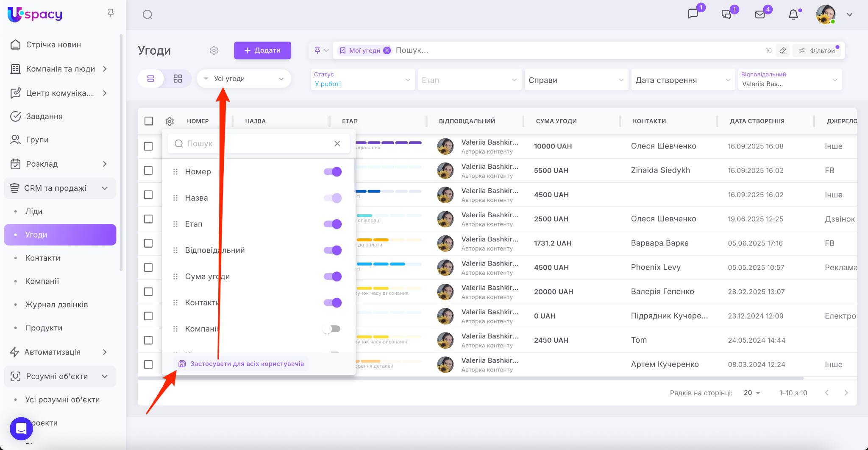The width and height of the screenshot is (868, 450).
Task: Click Застосувати для всіх користувачів
Action: pyautogui.click(x=242, y=364)
